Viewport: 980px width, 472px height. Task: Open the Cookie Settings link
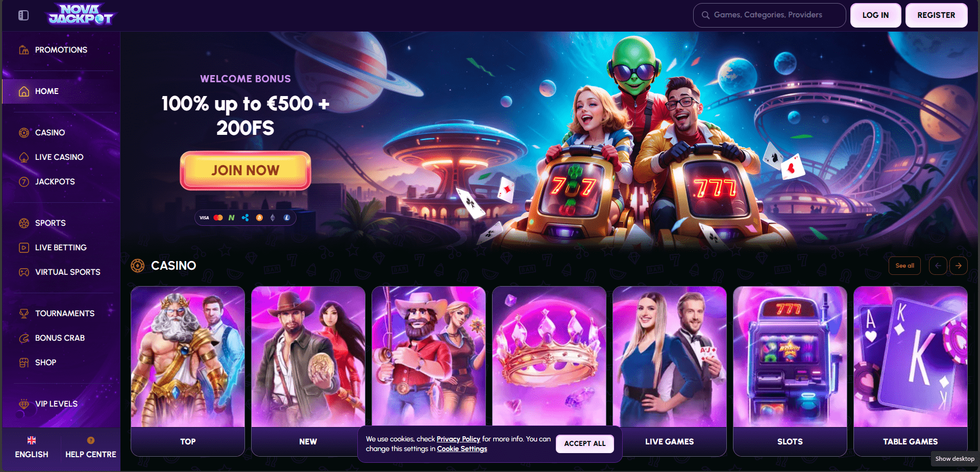coord(462,449)
